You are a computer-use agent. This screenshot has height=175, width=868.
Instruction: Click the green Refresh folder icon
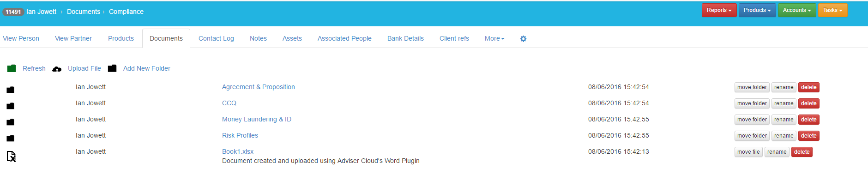[x=12, y=68]
